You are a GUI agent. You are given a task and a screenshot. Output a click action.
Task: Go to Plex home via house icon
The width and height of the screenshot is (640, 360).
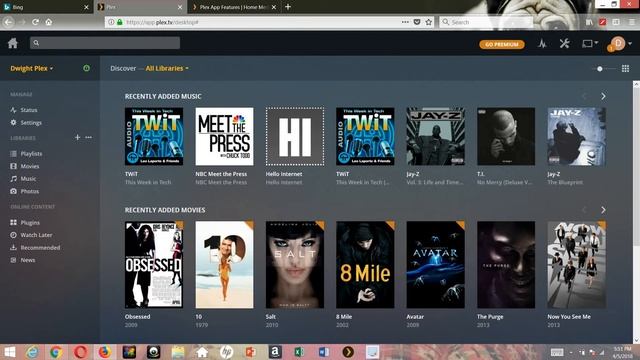tap(13, 43)
